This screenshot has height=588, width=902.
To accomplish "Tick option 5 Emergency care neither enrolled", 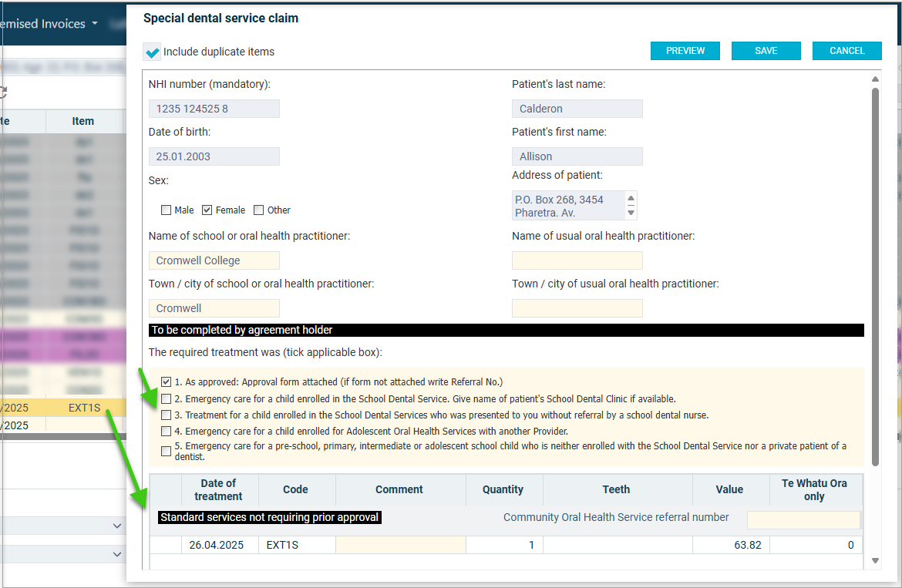I will pyautogui.click(x=167, y=451).
